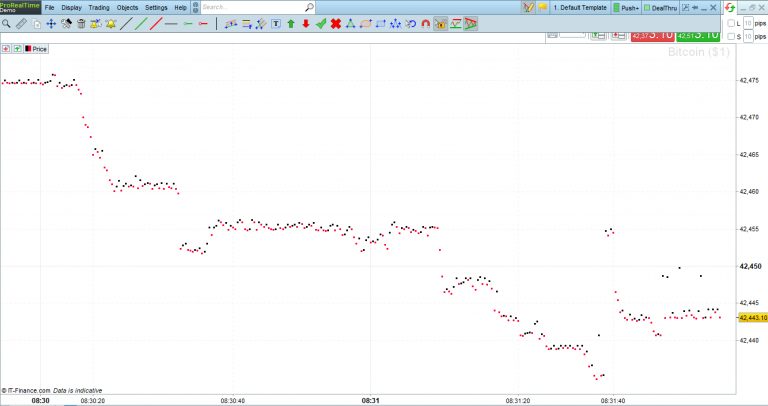
Task: Open the Trading menu
Action: [x=99, y=7]
